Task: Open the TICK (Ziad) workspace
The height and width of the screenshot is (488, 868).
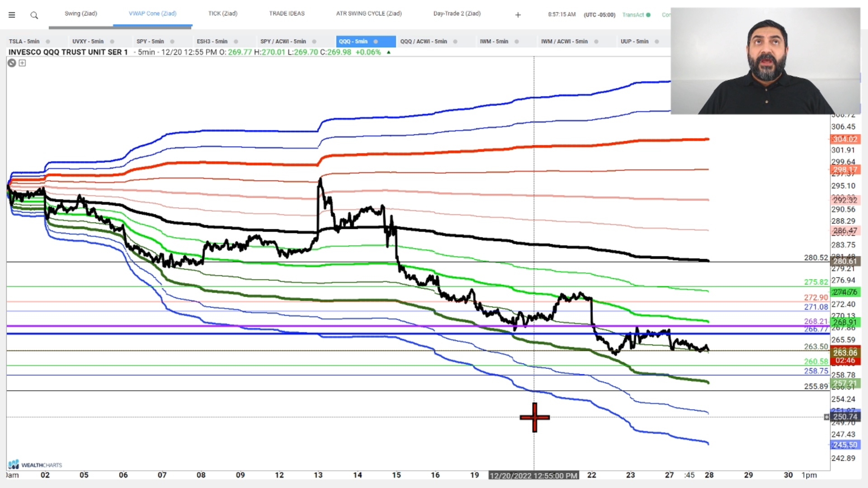Action: point(223,14)
